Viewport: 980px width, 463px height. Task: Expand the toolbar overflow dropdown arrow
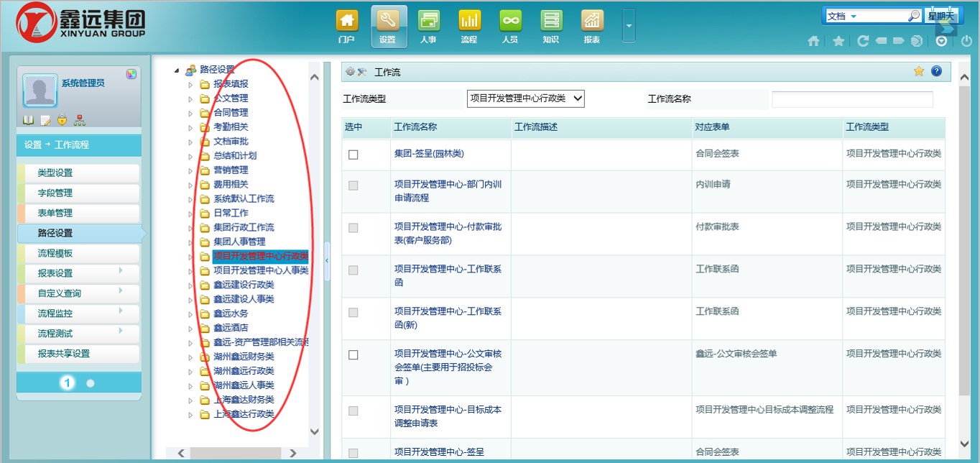(629, 27)
